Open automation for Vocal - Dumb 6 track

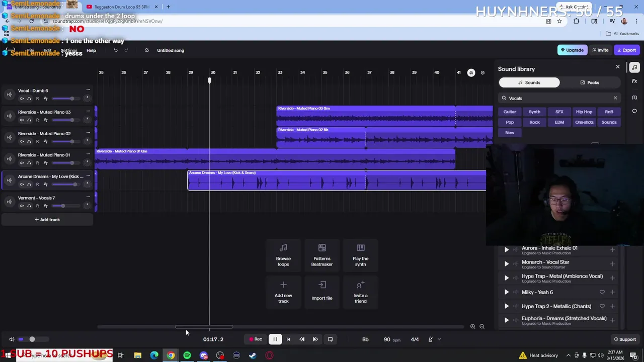point(45,99)
